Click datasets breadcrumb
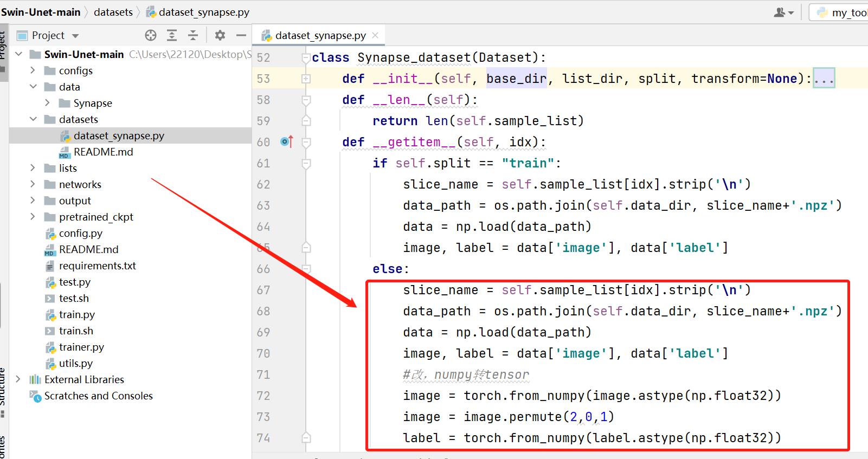 113,12
